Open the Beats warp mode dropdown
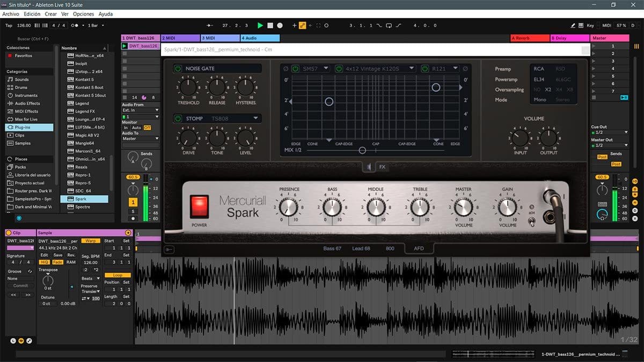This screenshot has height=362, width=644. (x=90, y=278)
